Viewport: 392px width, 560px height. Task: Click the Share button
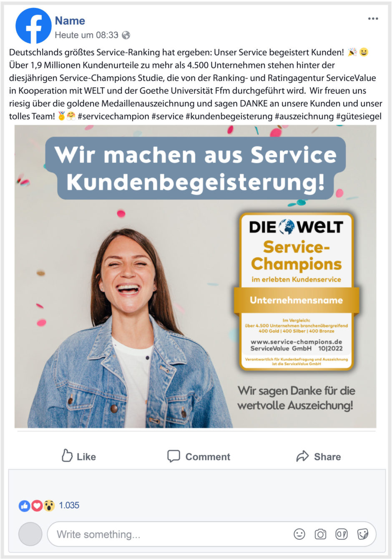coord(319,457)
